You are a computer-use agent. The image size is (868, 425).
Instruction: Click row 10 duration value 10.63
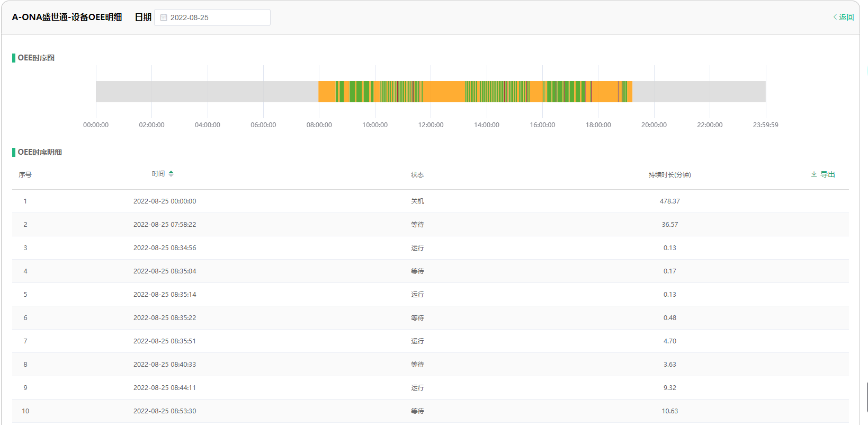(x=669, y=411)
